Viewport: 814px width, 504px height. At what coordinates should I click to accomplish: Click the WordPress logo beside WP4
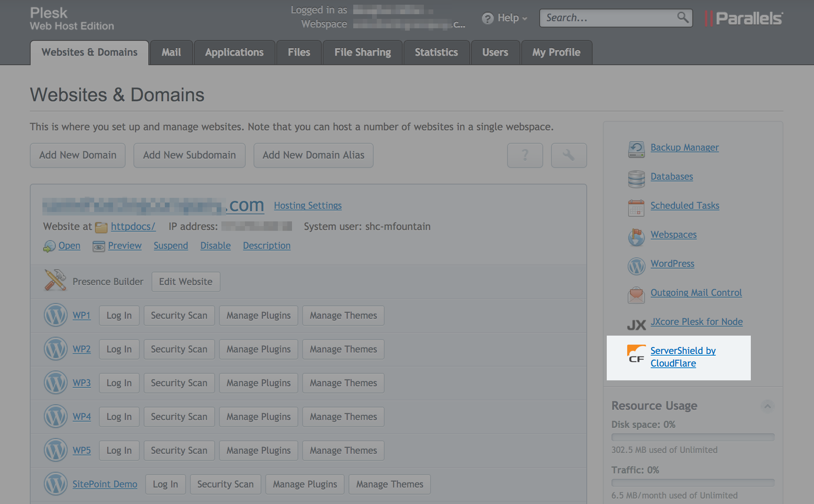pyautogui.click(x=55, y=416)
